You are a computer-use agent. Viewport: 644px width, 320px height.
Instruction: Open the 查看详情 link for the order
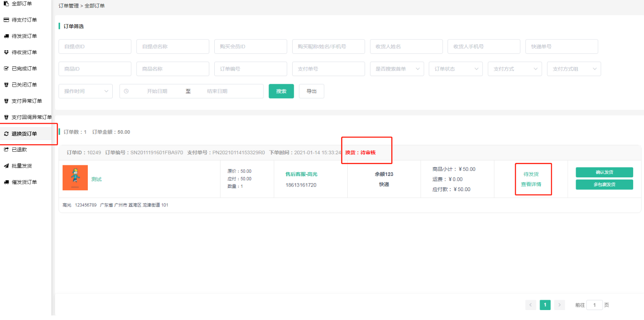click(x=531, y=184)
